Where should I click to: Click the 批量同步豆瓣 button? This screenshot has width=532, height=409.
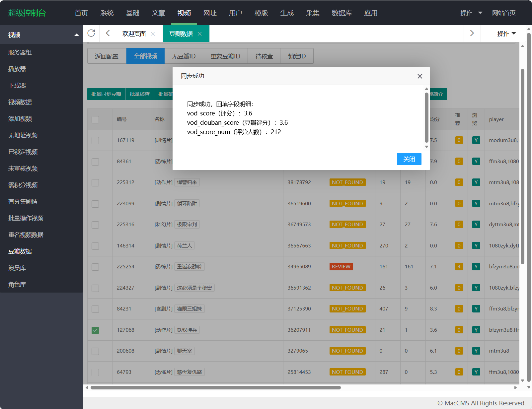pos(106,94)
